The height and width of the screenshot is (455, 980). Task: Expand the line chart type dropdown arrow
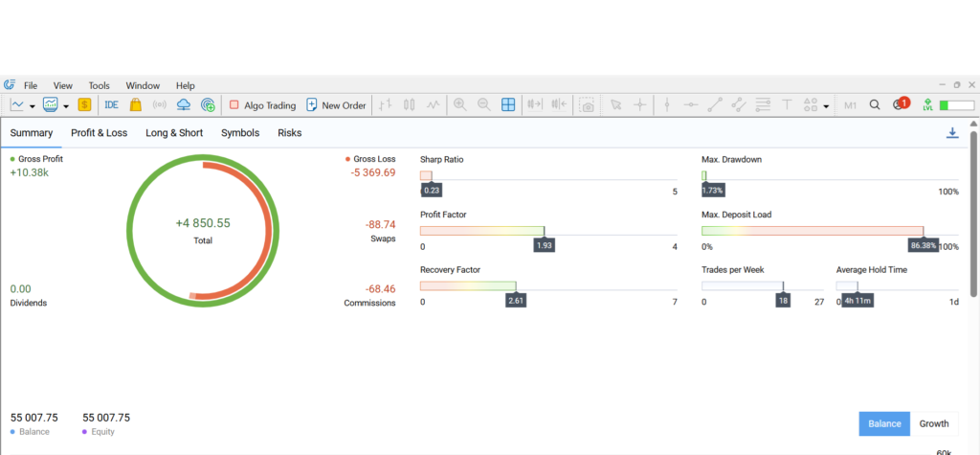coord(33,106)
